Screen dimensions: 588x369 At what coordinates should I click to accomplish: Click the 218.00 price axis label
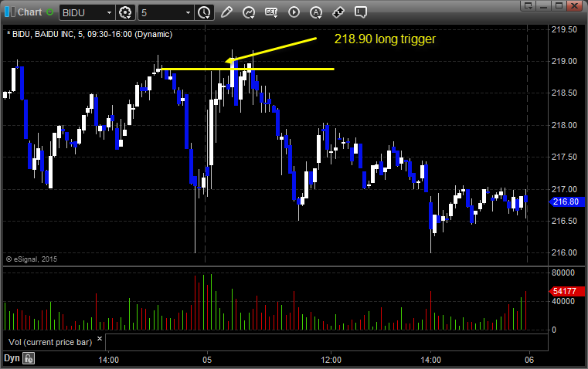(x=564, y=125)
